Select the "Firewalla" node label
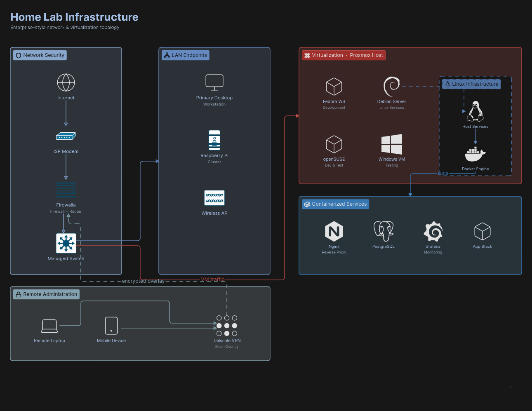 click(x=66, y=205)
